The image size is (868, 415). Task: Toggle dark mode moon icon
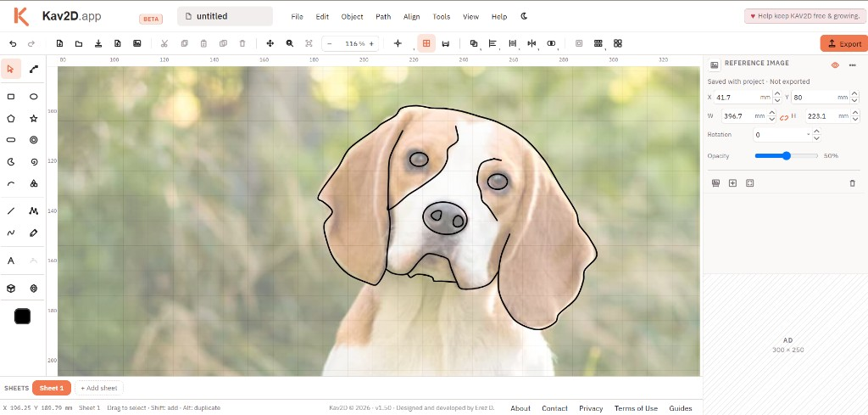(524, 17)
